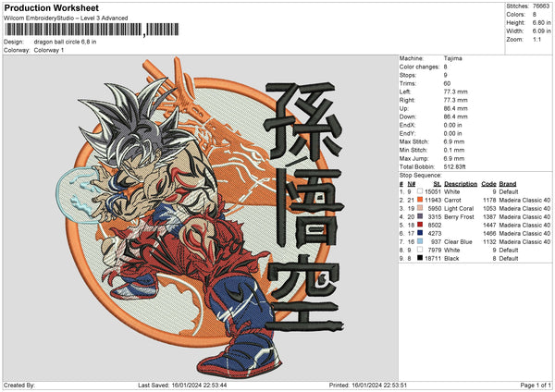The width and height of the screenshot is (555, 392).
Task: Select the 'Light Coral' description
Action: tap(459, 208)
